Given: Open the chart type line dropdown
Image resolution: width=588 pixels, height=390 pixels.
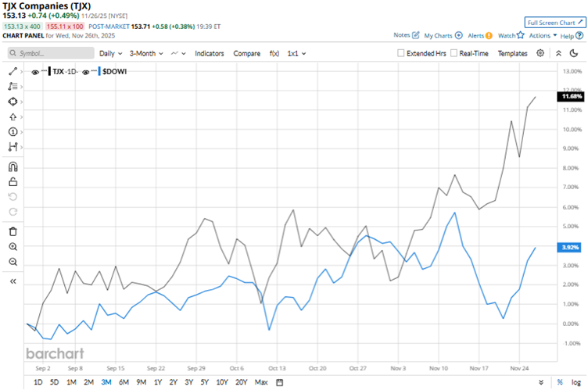Looking at the screenshot, I should click(x=178, y=54).
